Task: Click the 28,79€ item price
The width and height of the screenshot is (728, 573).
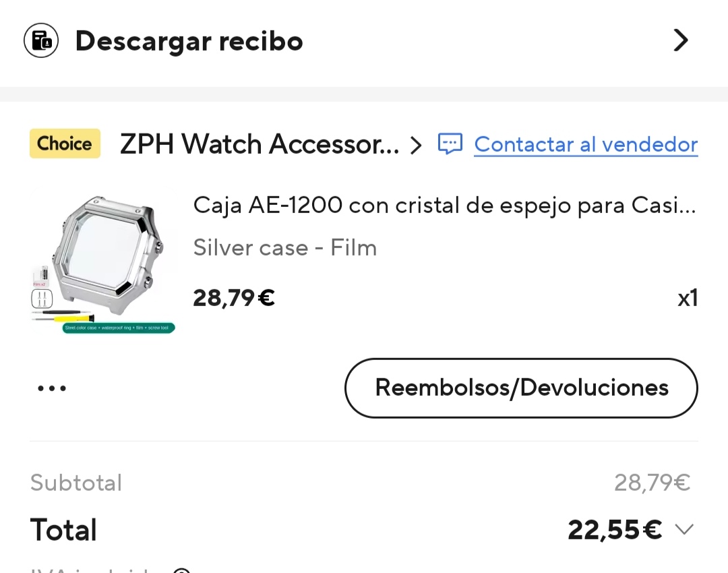Action: point(233,298)
